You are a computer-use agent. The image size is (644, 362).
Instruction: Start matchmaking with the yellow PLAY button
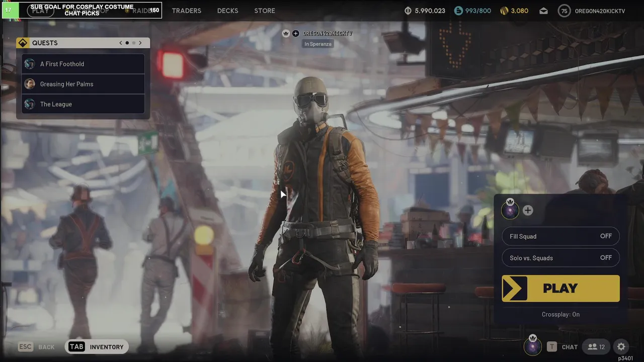[x=560, y=289]
